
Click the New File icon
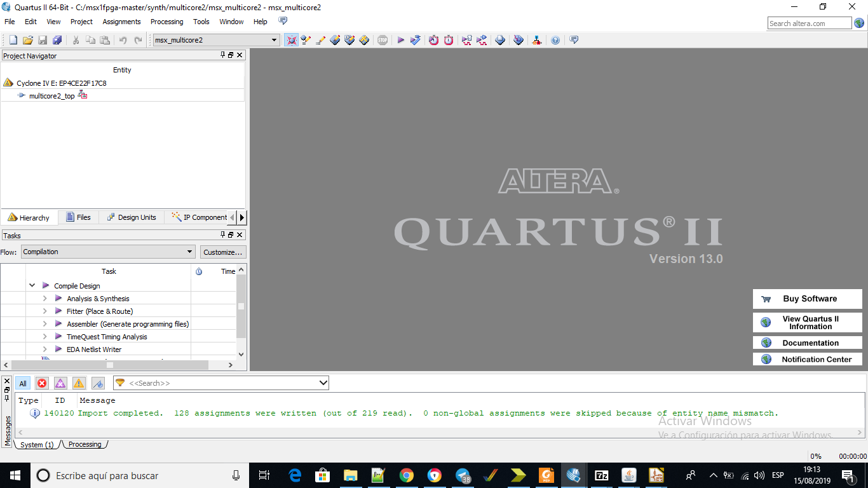13,40
